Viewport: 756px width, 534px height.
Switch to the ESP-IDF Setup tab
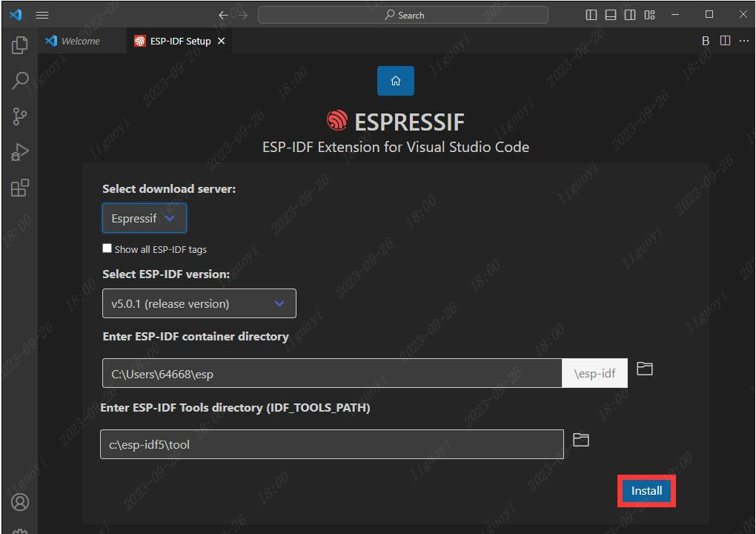(x=180, y=41)
